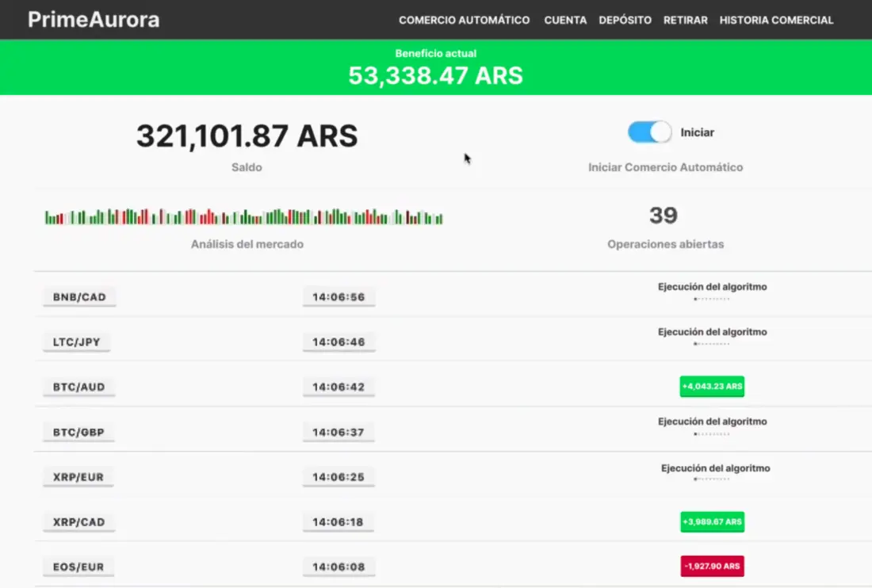Open the XRP/CAD pair badge
Screen dimensions: 872x588
(x=78, y=522)
